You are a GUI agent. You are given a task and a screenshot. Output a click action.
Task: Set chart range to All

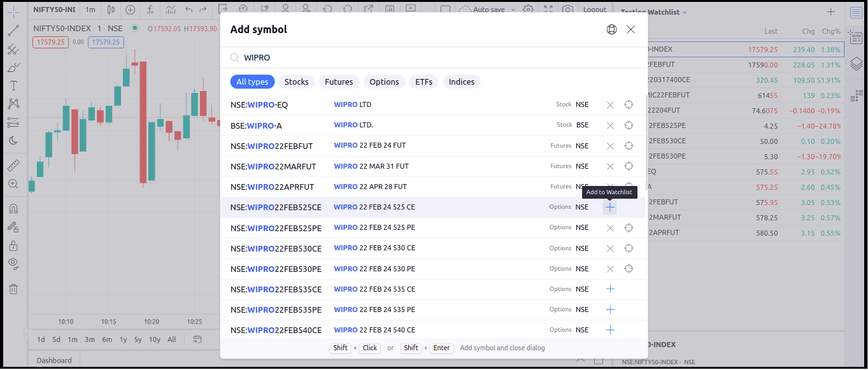point(172,339)
